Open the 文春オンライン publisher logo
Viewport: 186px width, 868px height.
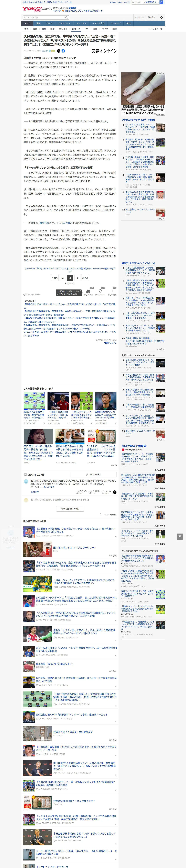(x=104, y=51)
